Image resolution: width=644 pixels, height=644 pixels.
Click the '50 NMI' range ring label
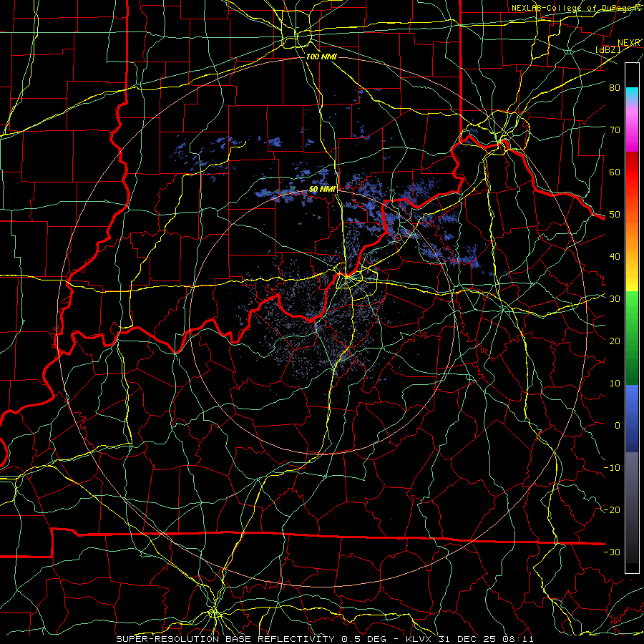323,190
